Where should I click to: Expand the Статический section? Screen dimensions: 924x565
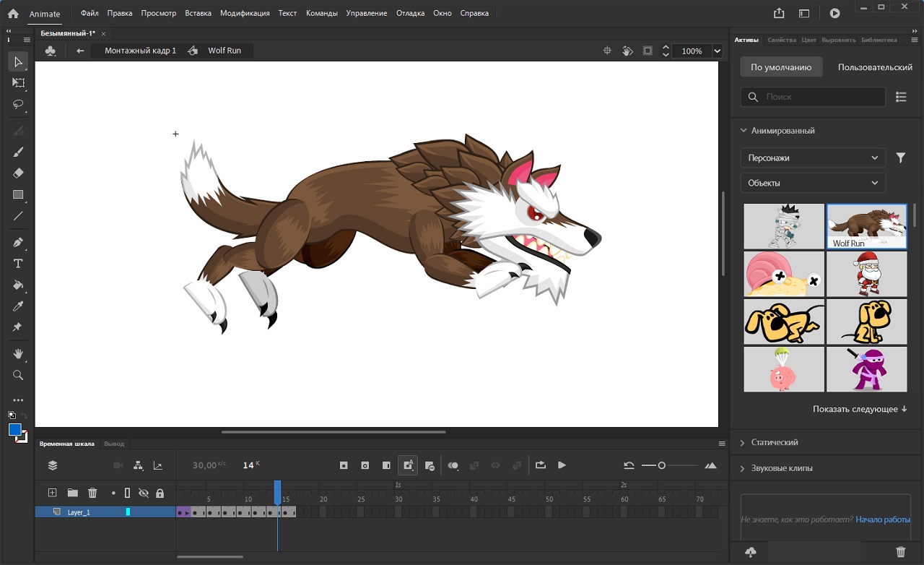(774, 442)
